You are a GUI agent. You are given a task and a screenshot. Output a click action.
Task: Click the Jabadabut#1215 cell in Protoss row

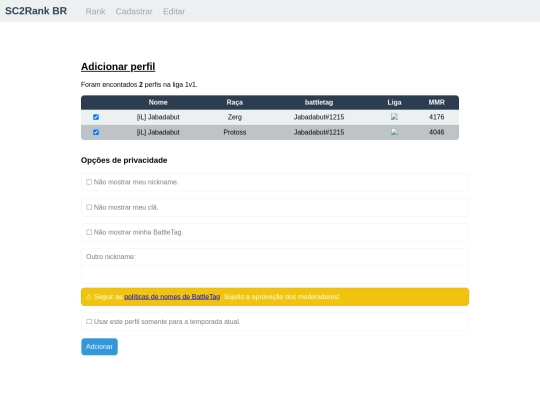coord(319,132)
